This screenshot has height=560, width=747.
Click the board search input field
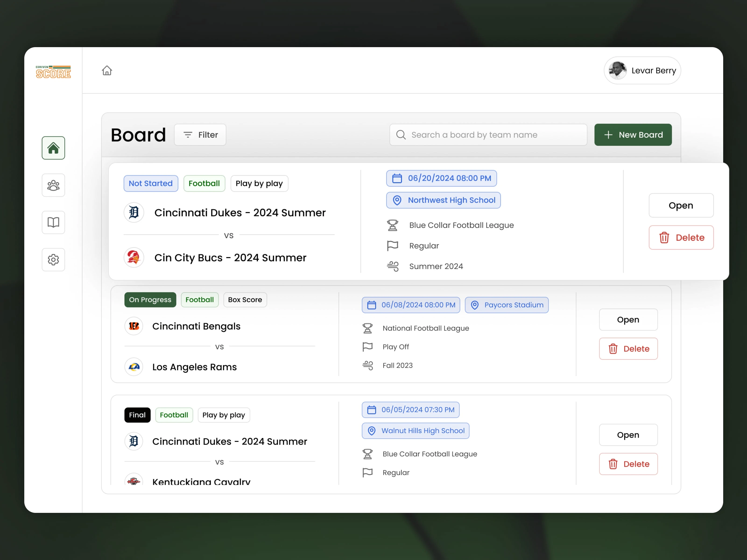488,135
